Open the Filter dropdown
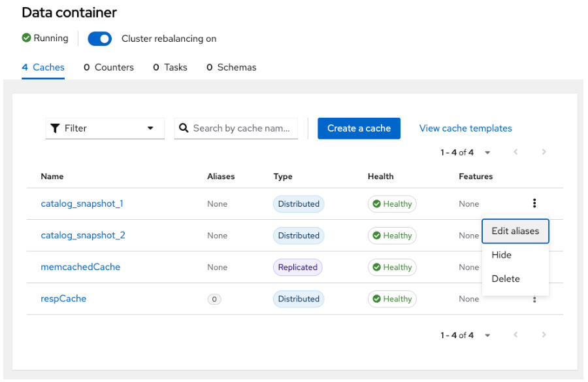The image size is (588, 382). point(105,128)
